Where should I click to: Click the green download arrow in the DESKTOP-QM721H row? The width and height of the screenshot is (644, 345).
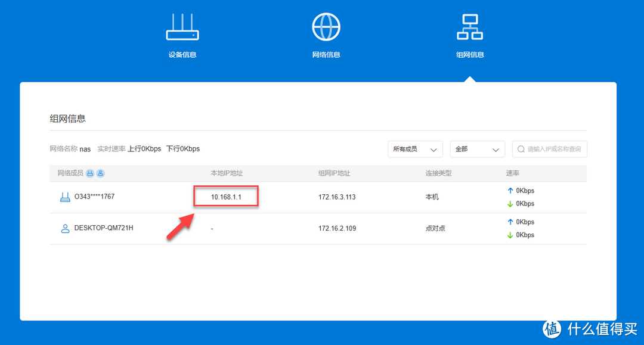pyautogui.click(x=510, y=235)
